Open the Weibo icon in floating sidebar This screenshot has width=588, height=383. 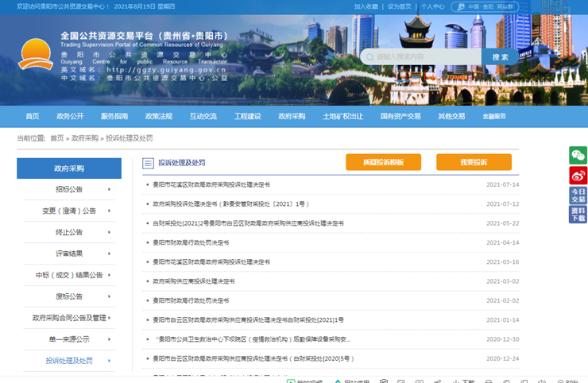pos(578,175)
